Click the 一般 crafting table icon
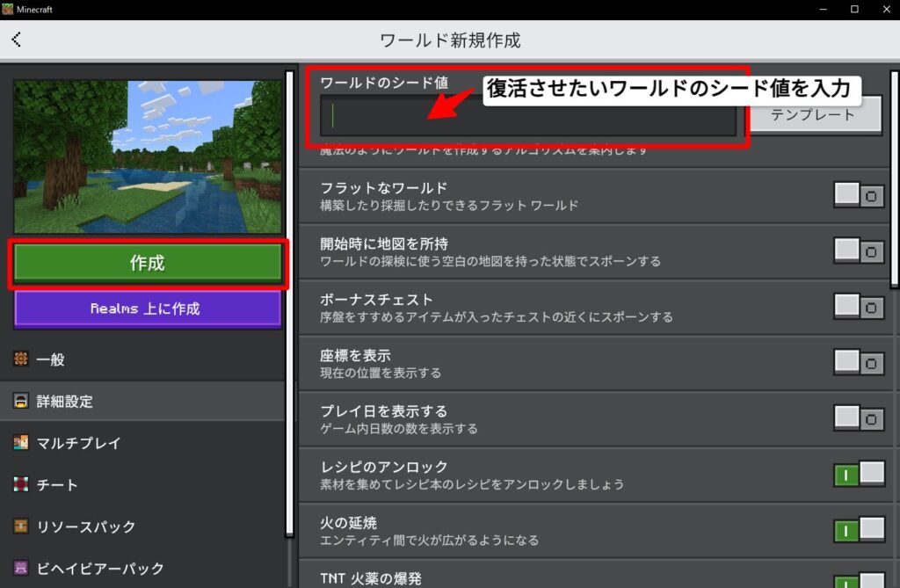The image size is (900, 588). pos(21,359)
